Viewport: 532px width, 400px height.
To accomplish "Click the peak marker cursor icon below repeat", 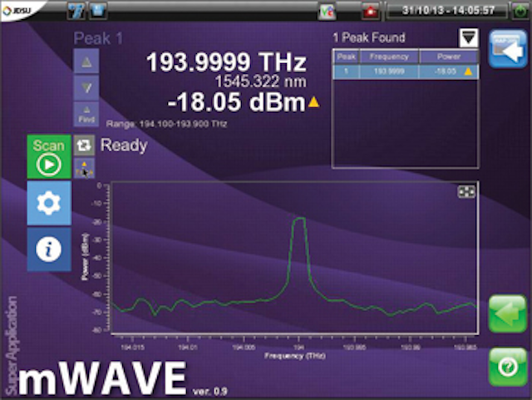I will pos(84,169).
